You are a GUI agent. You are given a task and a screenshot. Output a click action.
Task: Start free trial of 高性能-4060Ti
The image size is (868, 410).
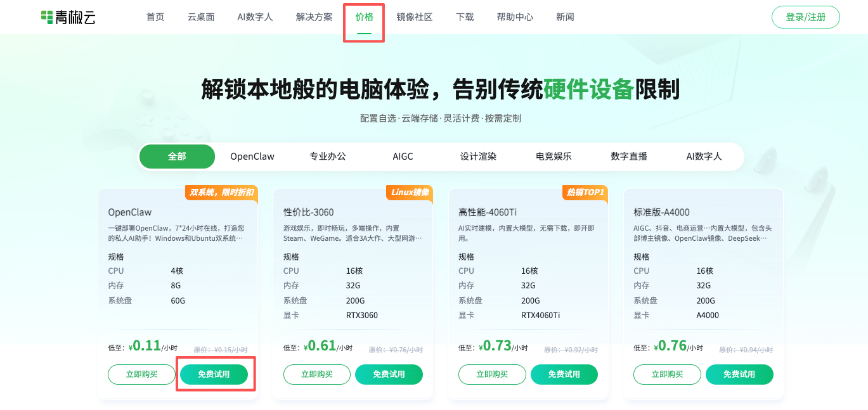[x=564, y=375]
